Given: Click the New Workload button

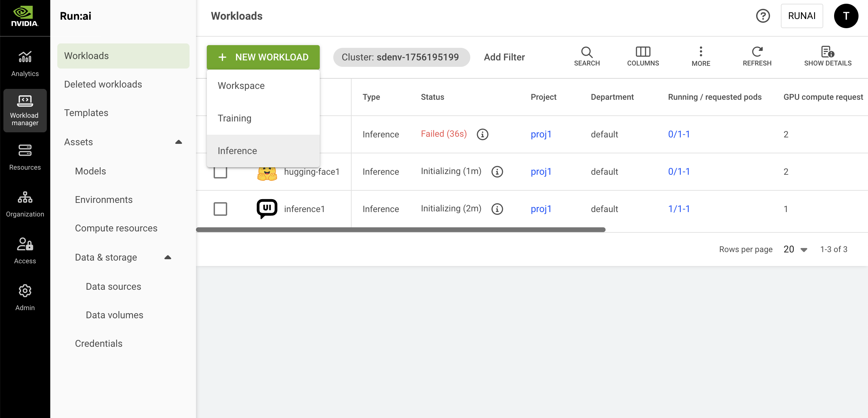Looking at the screenshot, I should tap(263, 57).
